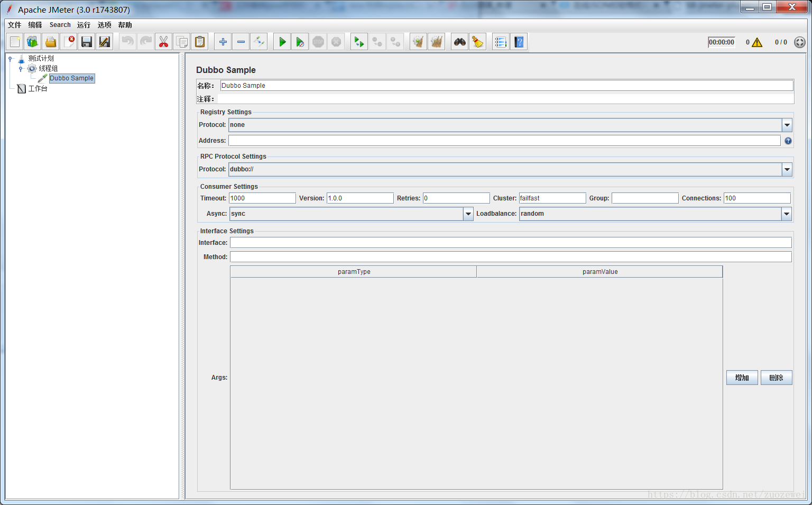This screenshot has height=505, width=812.
Task: Click the 增加 button to add argument
Action: pyautogui.click(x=742, y=378)
